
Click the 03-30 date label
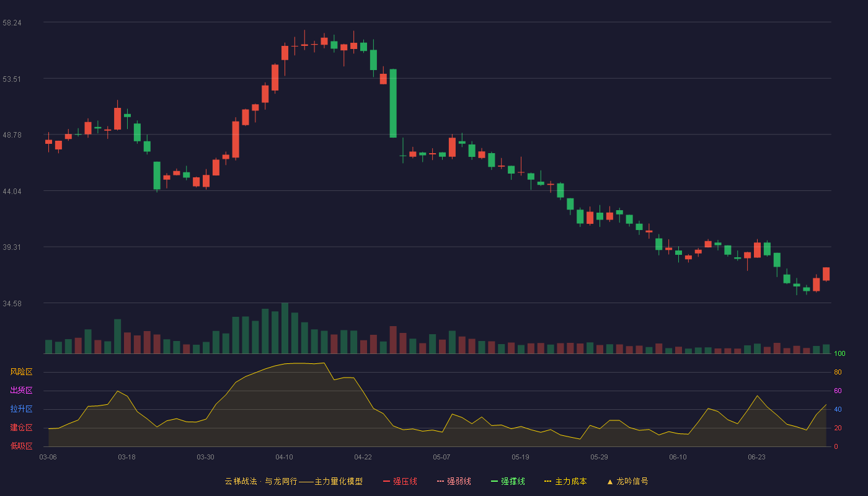[205, 457]
